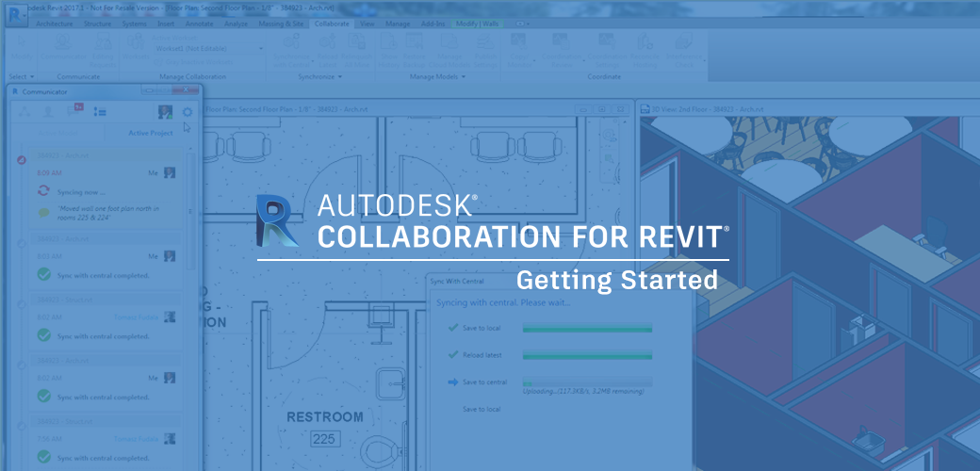980x471 pixels.
Task: Select the Communicator timeline list icon
Action: 100,112
